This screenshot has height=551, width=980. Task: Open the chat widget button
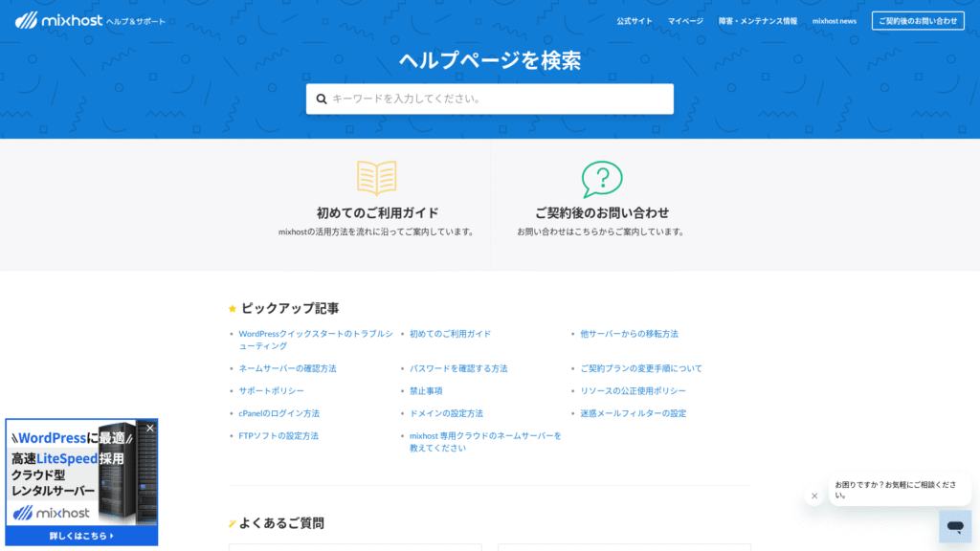[x=954, y=526]
